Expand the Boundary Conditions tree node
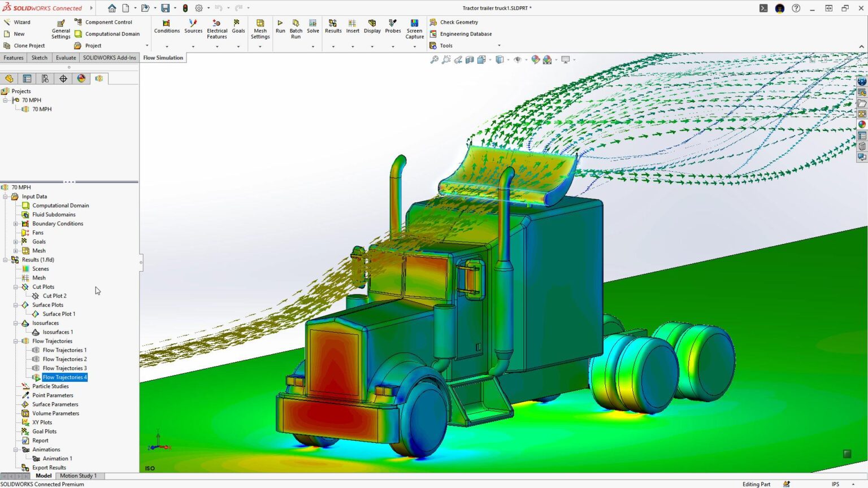Image resolution: width=868 pixels, height=488 pixels. (x=15, y=223)
